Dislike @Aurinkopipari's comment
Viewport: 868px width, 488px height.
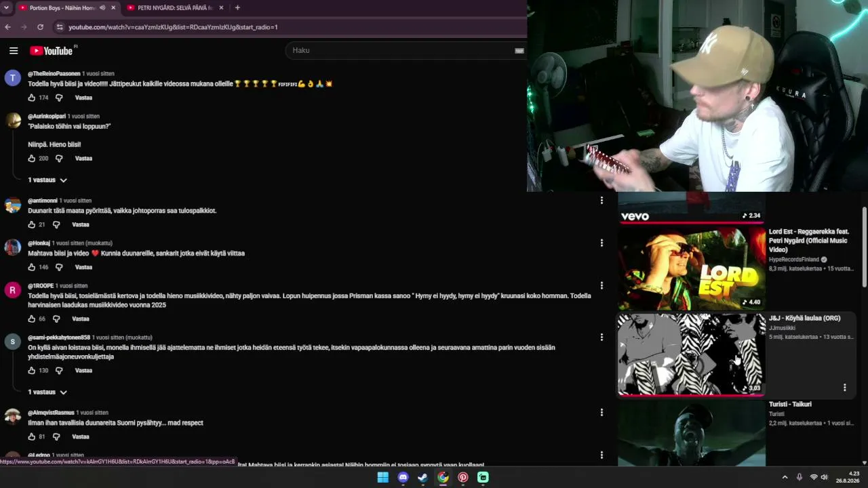(59, 159)
